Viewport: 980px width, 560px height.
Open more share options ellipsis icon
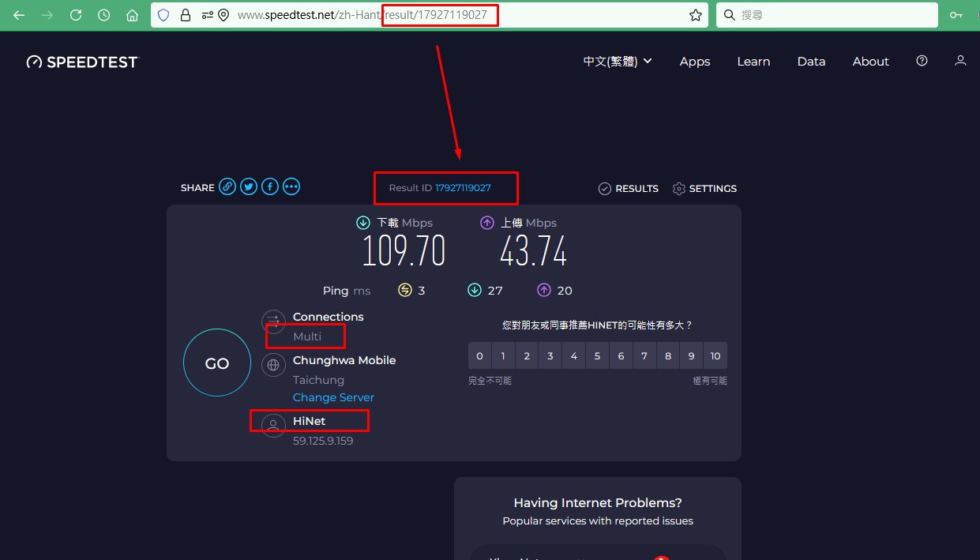[x=291, y=187]
